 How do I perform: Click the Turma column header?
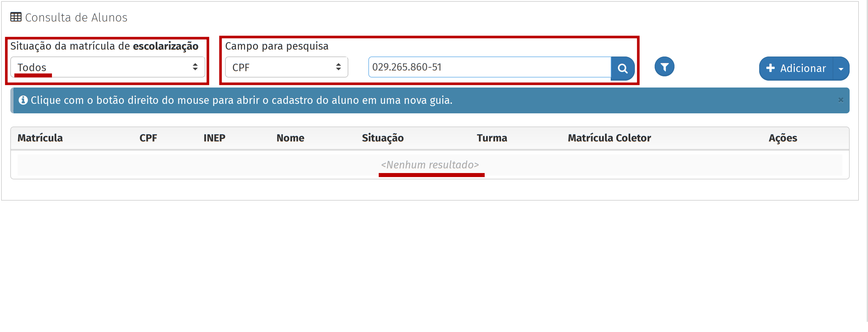492,138
